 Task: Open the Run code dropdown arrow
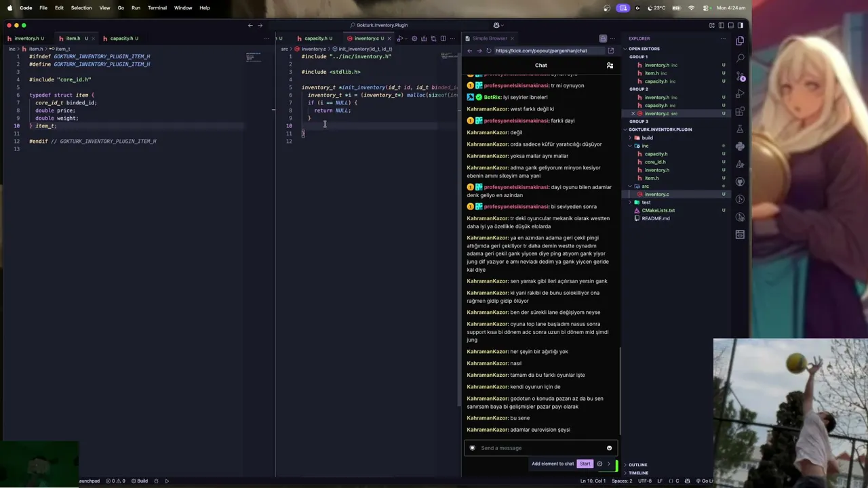pos(406,39)
